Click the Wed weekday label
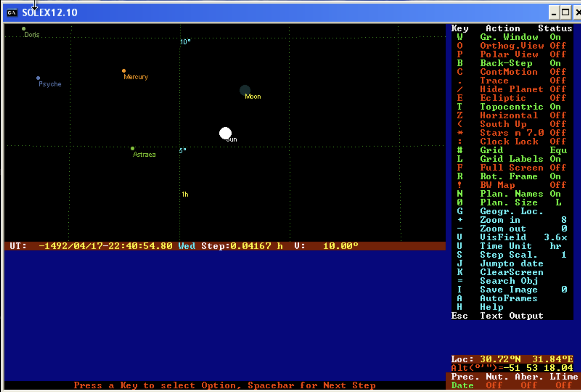The image size is (581, 392). 187,246
